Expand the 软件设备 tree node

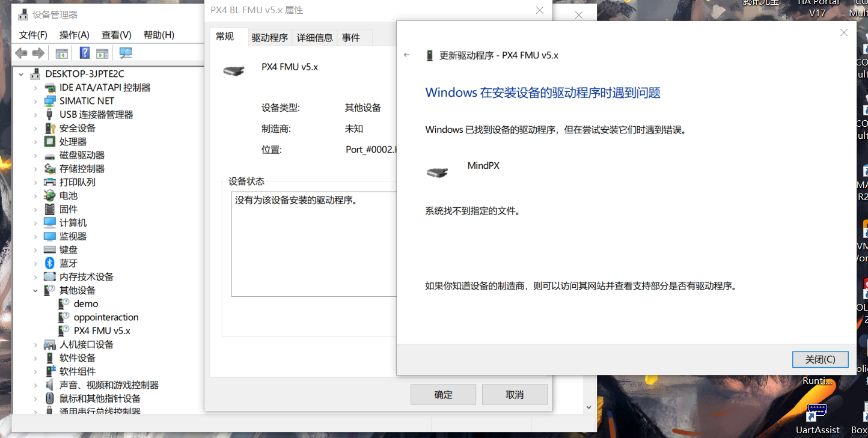tap(35, 358)
